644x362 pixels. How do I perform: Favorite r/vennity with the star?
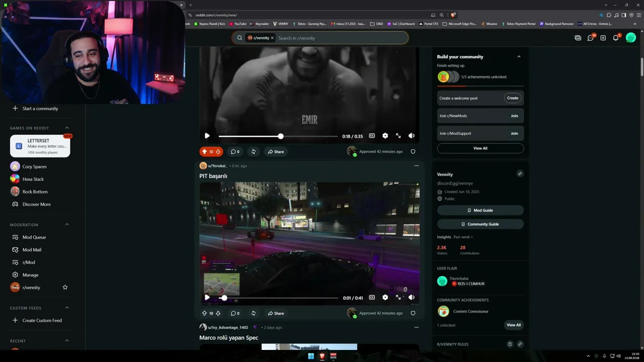pos(65,288)
